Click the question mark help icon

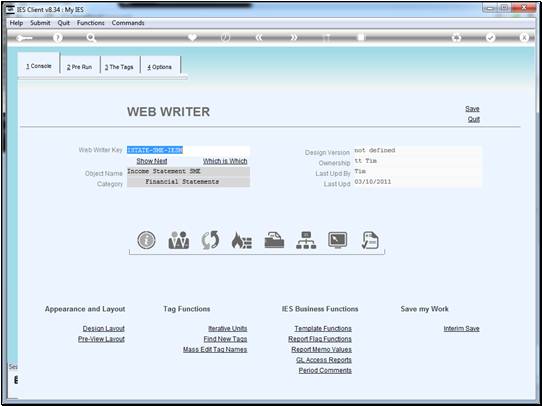(x=58, y=38)
